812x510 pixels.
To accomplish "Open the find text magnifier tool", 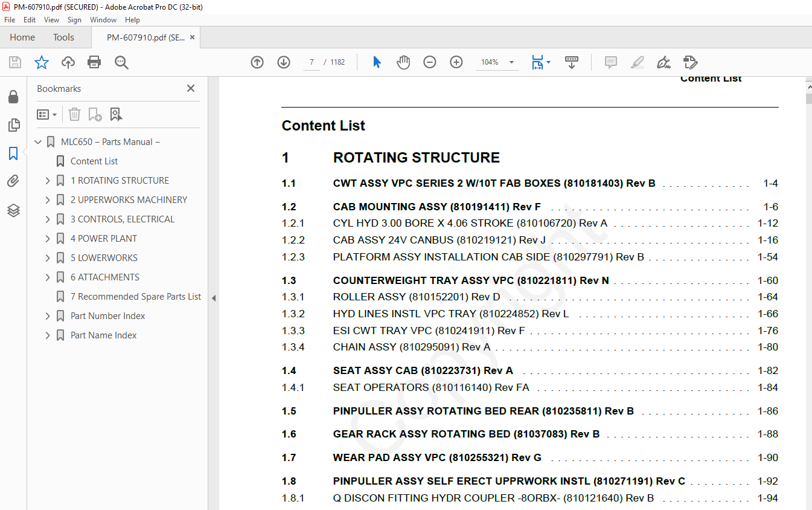I will tap(121, 62).
